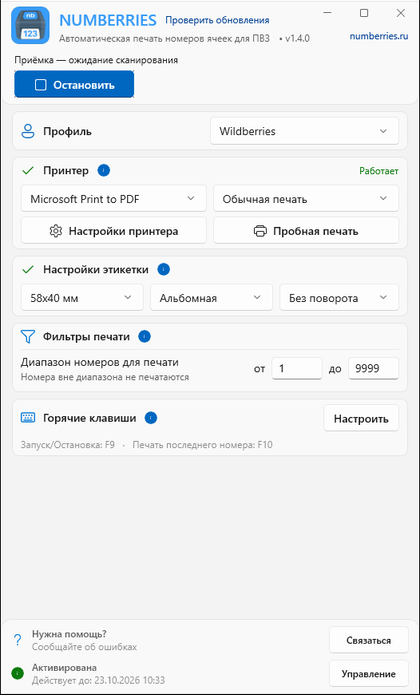Open 58x40 мм label size dropdown
The height and width of the screenshot is (695, 420).
coord(82,298)
